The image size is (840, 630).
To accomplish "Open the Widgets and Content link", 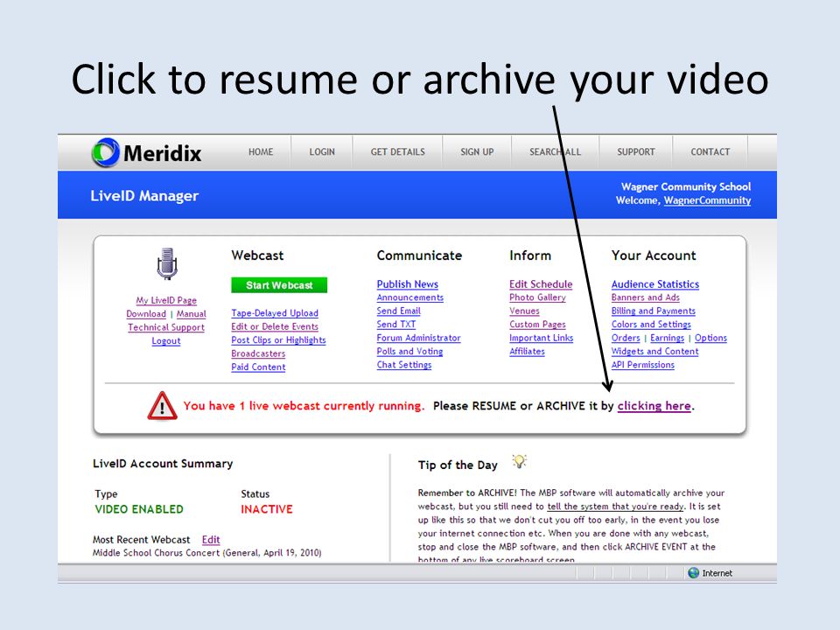I will [655, 352].
